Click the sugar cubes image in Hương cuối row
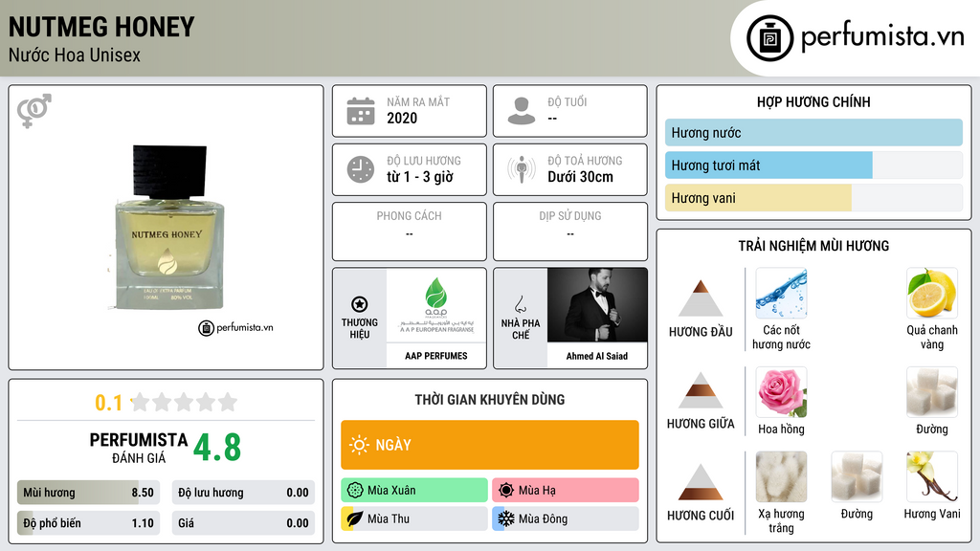Image resolution: width=980 pixels, height=551 pixels. pyautogui.click(x=857, y=477)
